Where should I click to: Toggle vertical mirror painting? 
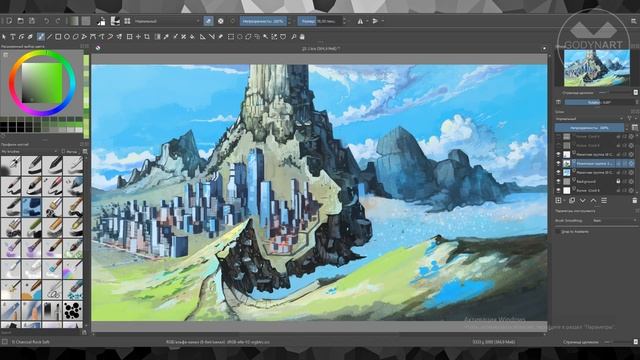tap(375, 21)
